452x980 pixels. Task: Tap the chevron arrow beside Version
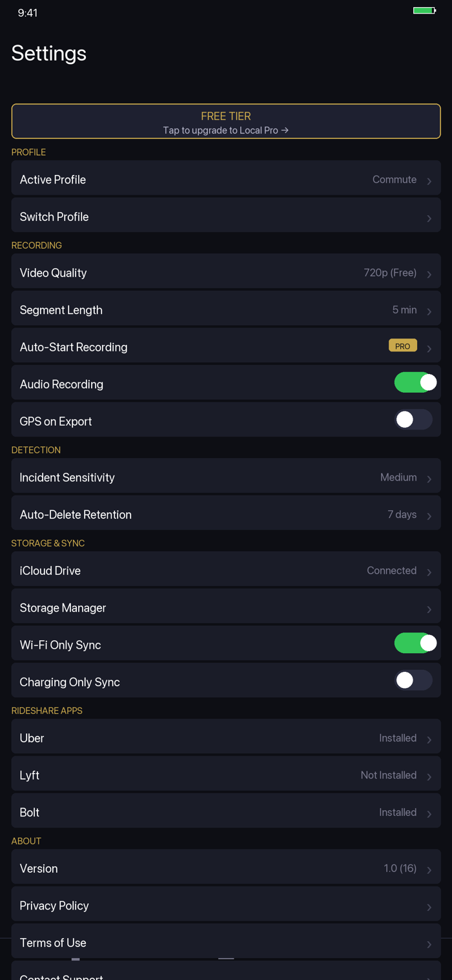point(429,870)
